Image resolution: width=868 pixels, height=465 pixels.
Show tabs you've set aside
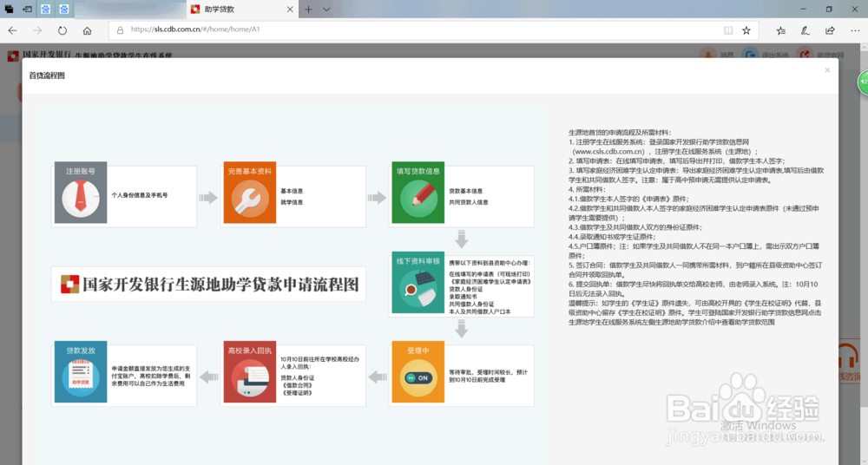click(x=9, y=10)
